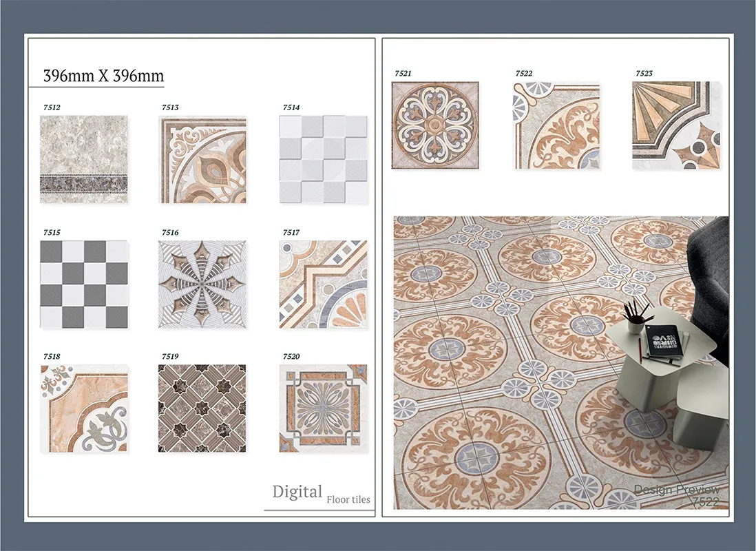Image resolution: width=756 pixels, height=551 pixels.
Task: Click the 7517 tile with diagonal border
Action: [323, 284]
